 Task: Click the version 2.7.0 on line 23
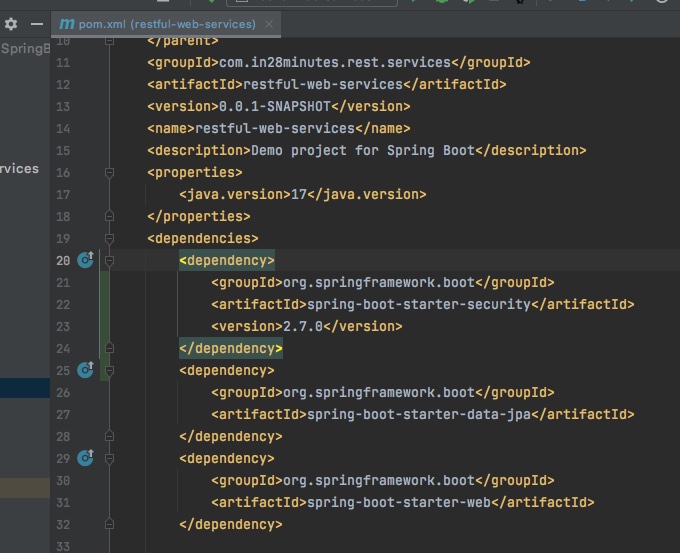pyautogui.click(x=303, y=326)
